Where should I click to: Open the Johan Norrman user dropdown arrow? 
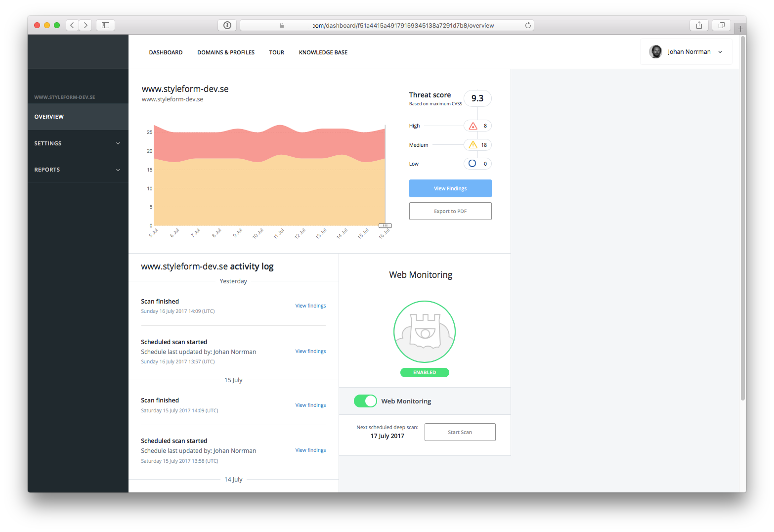point(720,52)
